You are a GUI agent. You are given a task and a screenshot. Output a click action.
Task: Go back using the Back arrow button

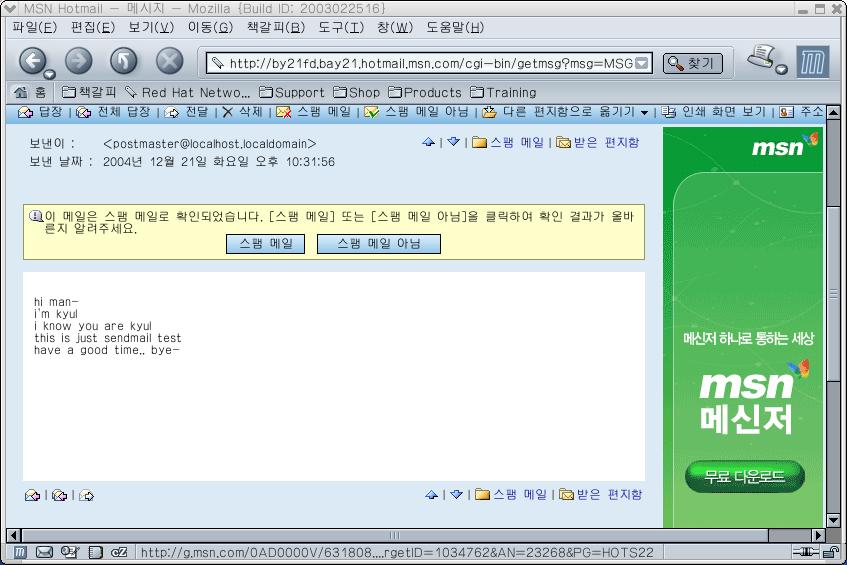tap(32, 61)
